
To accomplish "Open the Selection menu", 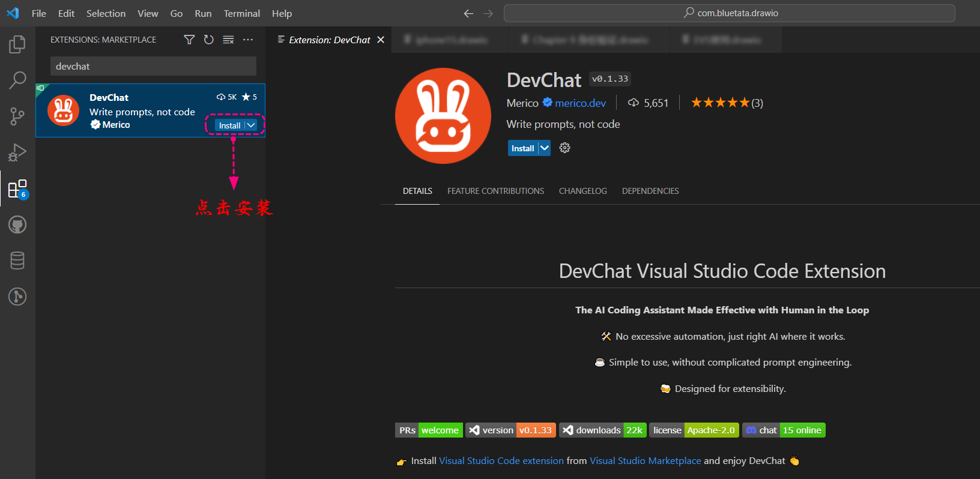I will coord(106,13).
